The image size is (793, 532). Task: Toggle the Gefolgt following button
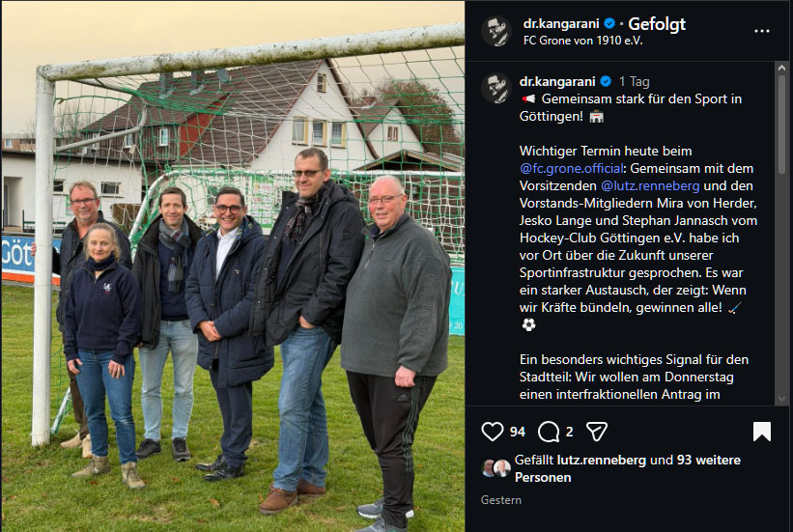point(657,24)
